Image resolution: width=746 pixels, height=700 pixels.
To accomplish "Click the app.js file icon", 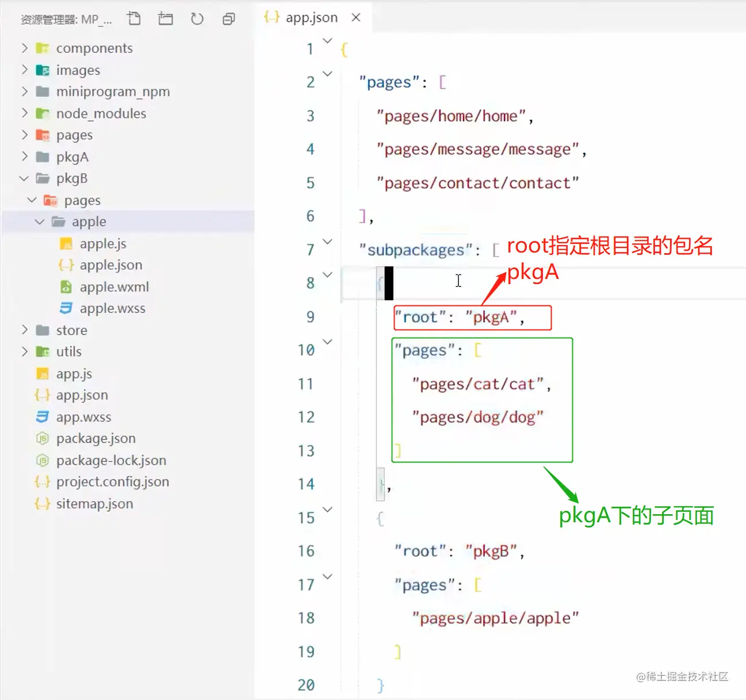I will pos(43,374).
